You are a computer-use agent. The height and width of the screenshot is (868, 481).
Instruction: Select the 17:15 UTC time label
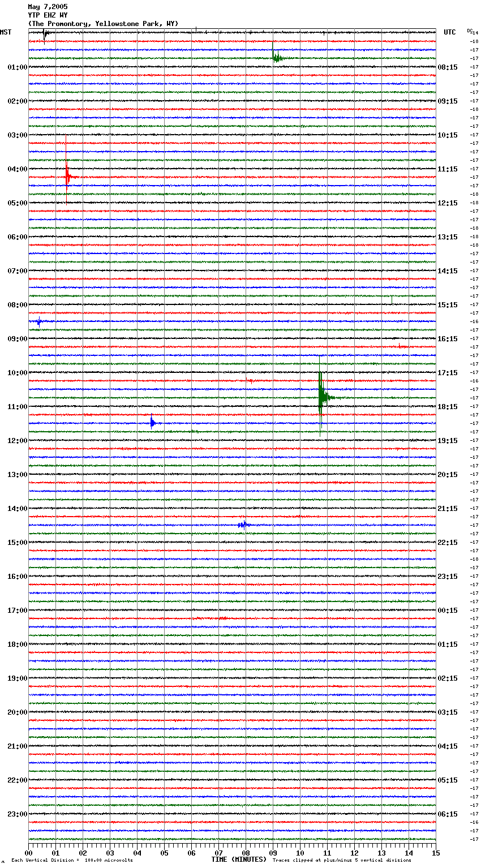(448, 373)
